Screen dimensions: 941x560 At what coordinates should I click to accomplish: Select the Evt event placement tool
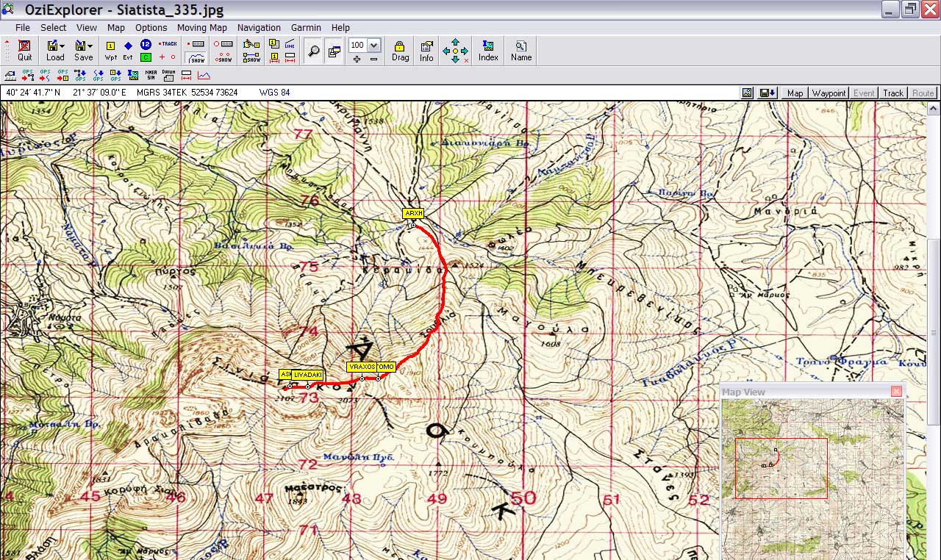[x=128, y=50]
